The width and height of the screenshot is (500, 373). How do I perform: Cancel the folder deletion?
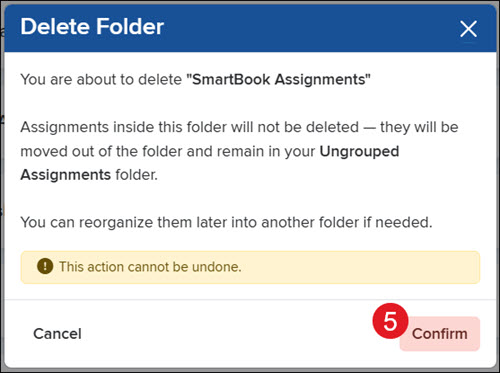pos(57,334)
